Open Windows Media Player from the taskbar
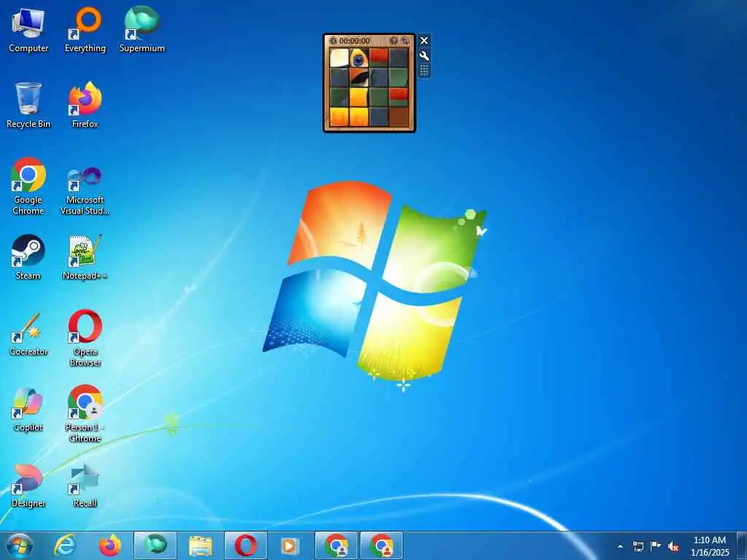Image resolution: width=747 pixels, height=560 pixels. [290, 545]
